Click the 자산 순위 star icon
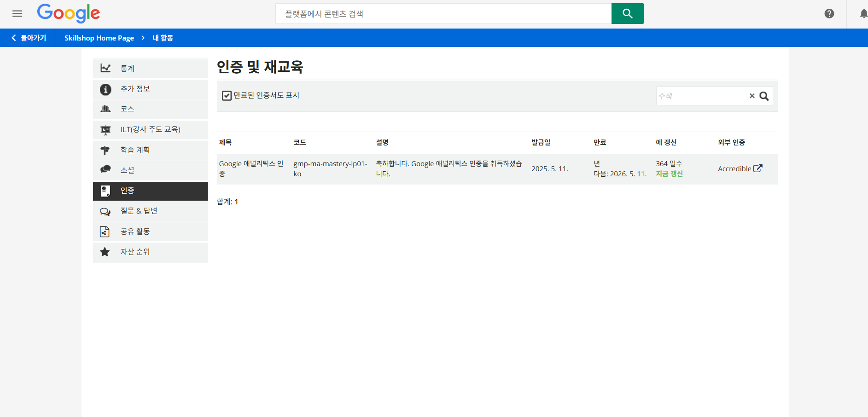Screen dimensions: 868x417 tap(105, 252)
